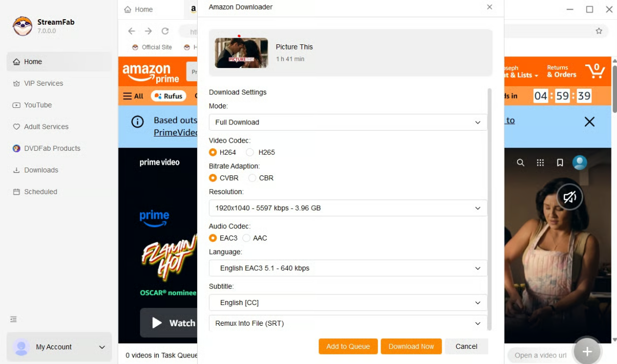Expand the My Account dropdown
Image resolution: width=617 pixels, height=364 pixels.
102,347
